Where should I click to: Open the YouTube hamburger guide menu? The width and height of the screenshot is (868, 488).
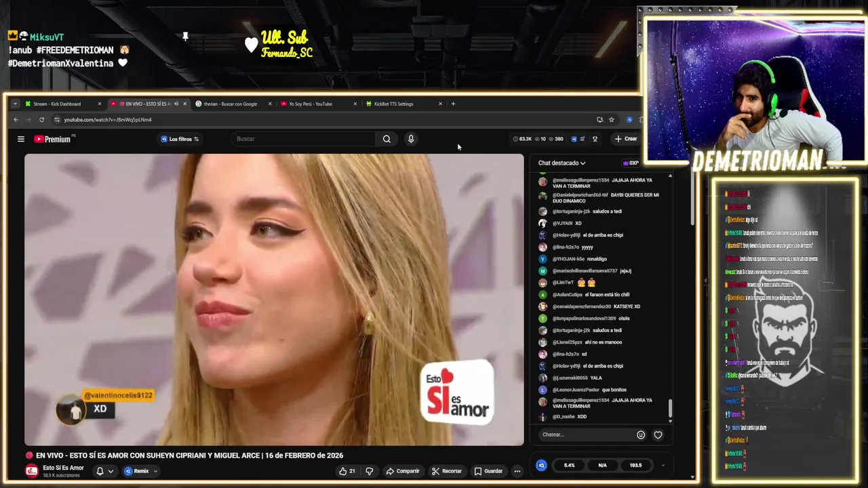[21, 139]
